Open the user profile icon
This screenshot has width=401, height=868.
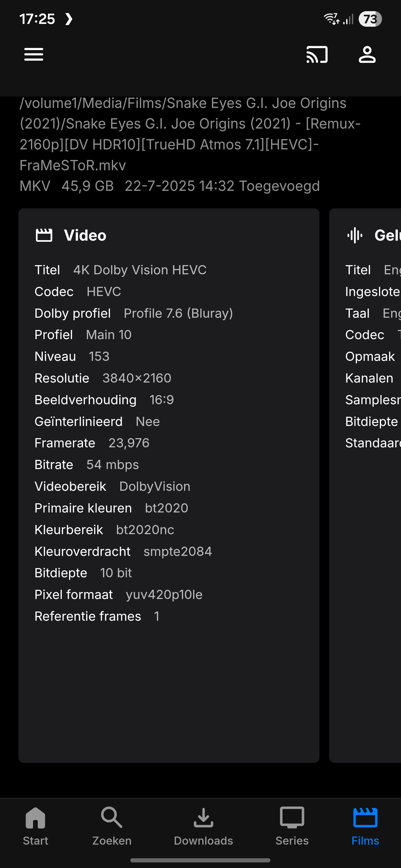point(367,54)
